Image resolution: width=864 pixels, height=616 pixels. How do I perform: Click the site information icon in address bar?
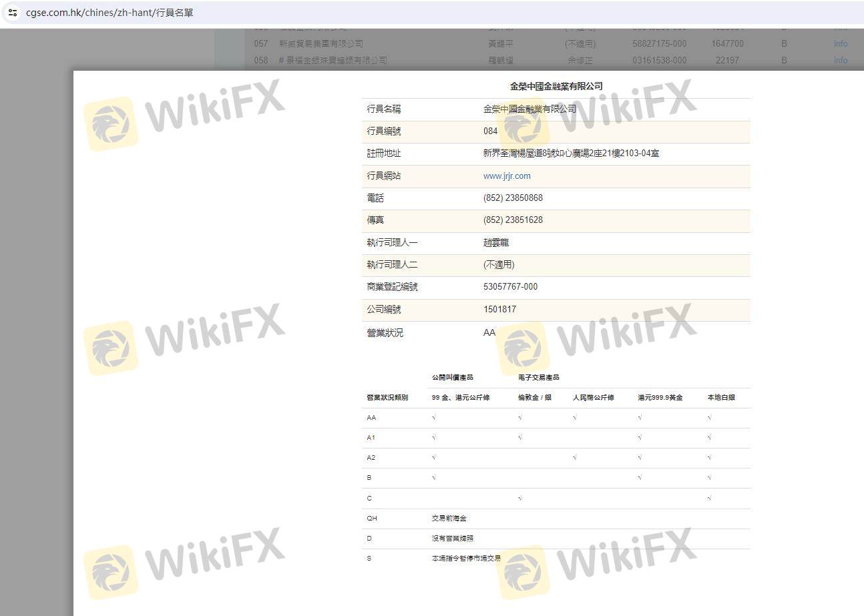click(x=12, y=13)
